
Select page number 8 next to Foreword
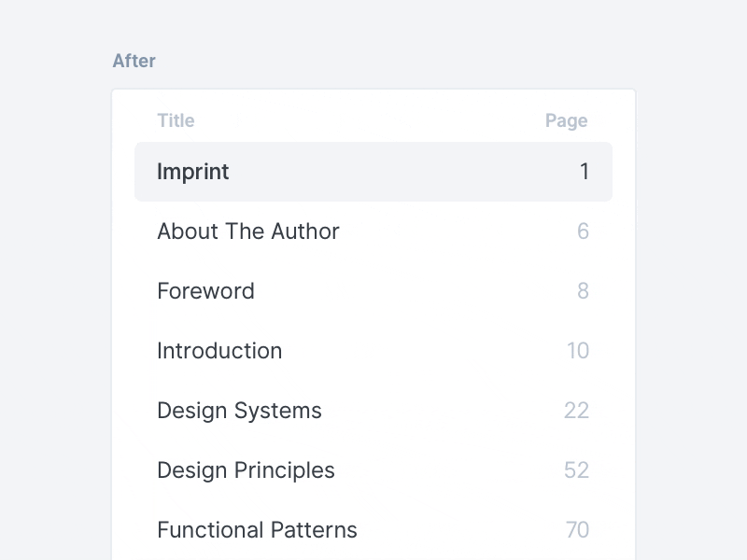(x=583, y=291)
